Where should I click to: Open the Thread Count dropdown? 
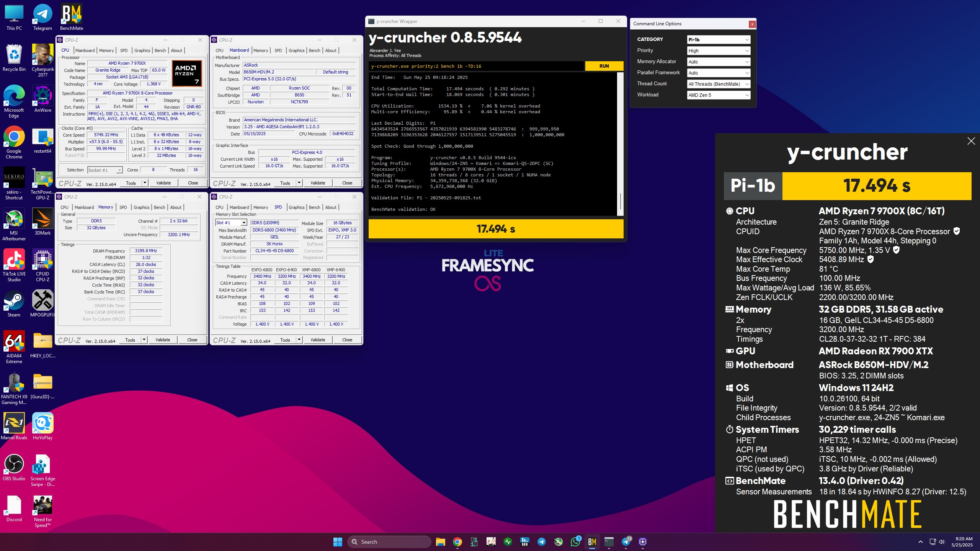(x=719, y=84)
